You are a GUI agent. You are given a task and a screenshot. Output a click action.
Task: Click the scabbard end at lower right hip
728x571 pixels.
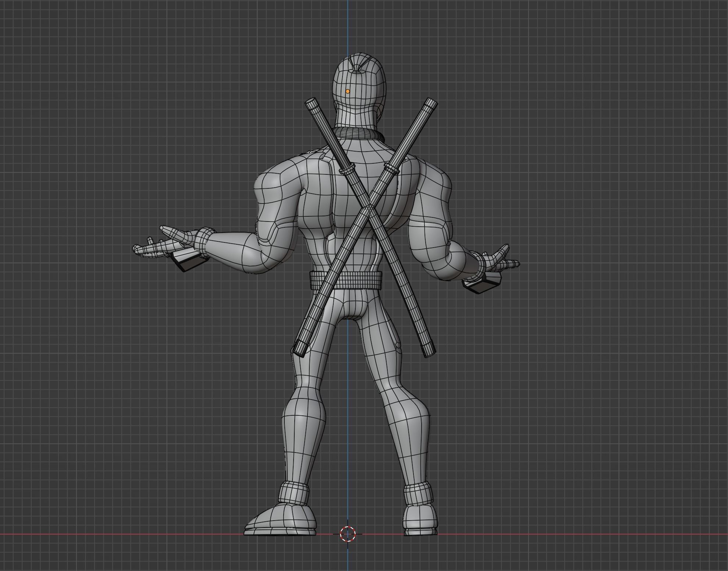(x=429, y=349)
